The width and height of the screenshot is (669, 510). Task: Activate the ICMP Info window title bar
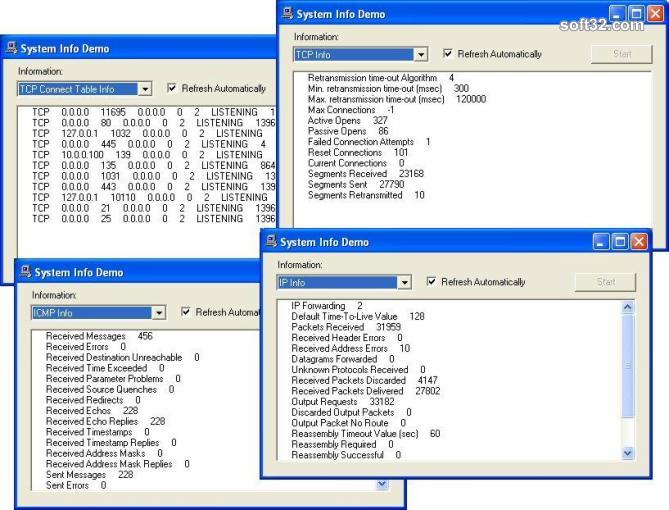coord(138,272)
